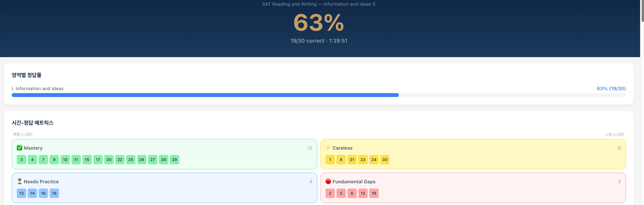
Task: Click the 시간-정답 매트릭스 heading
Action: pyautogui.click(x=32, y=123)
